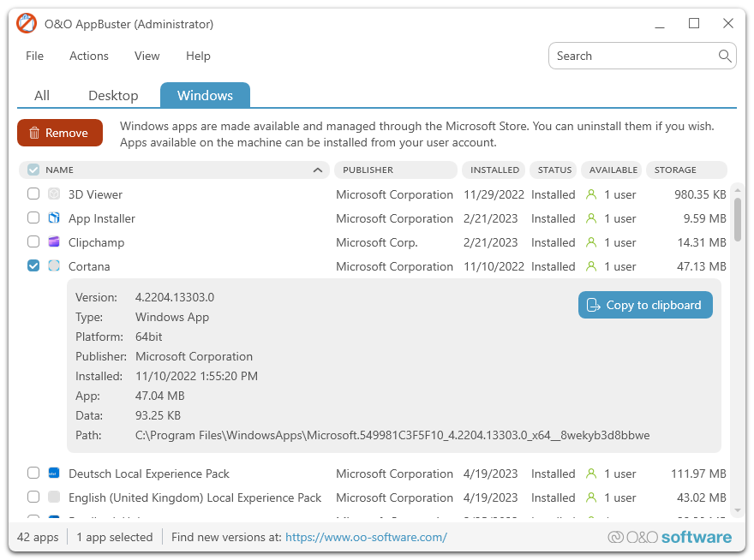This screenshot has height=560, width=754.
Task: Open the Actions menu
Action: point(89,56)
